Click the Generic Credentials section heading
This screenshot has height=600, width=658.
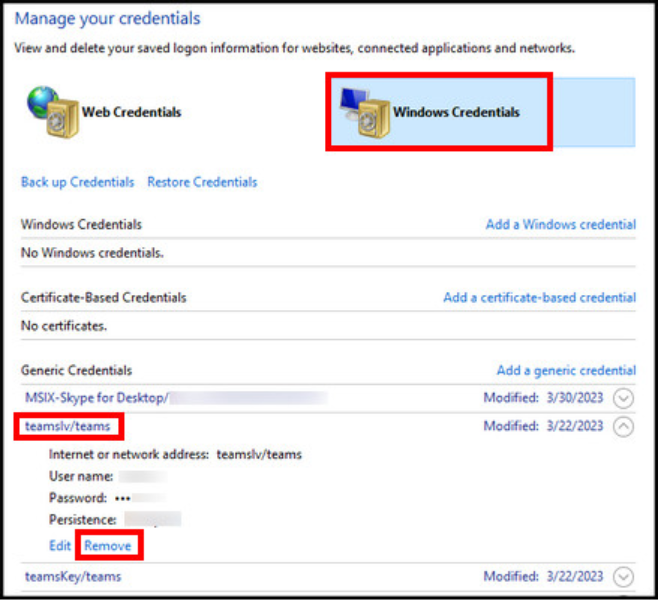[76, 370]
